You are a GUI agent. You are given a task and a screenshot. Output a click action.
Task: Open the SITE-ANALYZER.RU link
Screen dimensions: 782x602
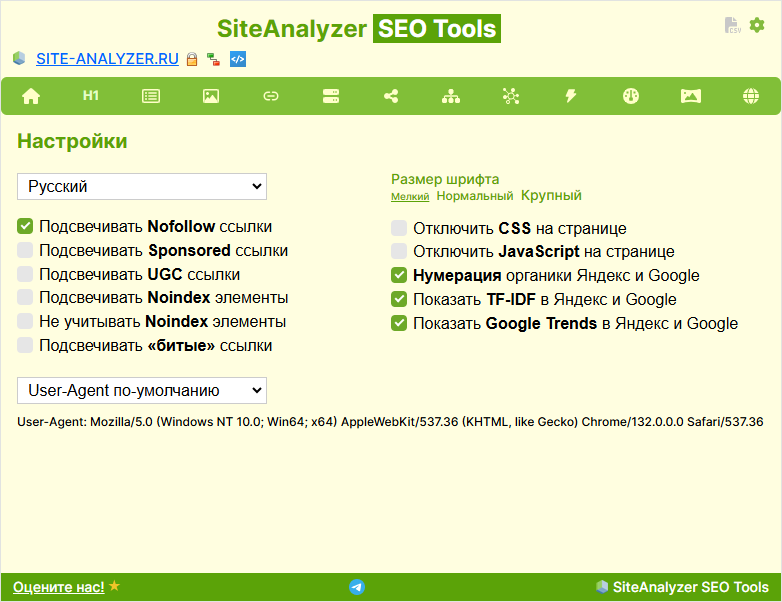[x=107, y=59]
